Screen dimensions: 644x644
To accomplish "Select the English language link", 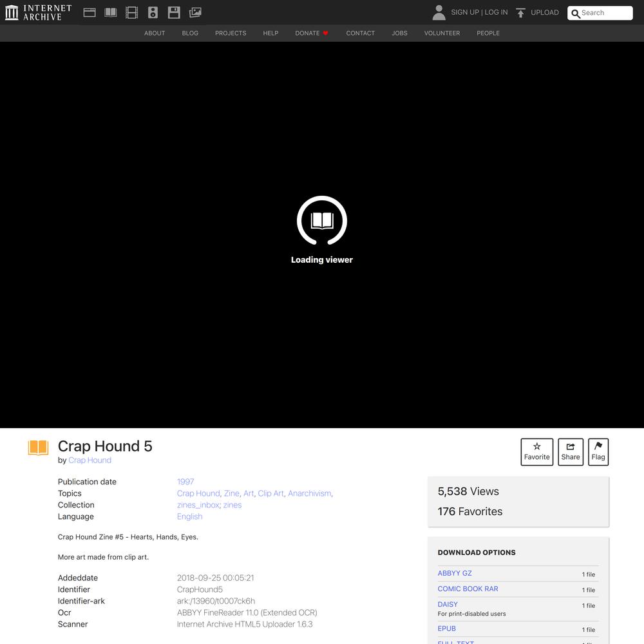I will pos(190,516).
